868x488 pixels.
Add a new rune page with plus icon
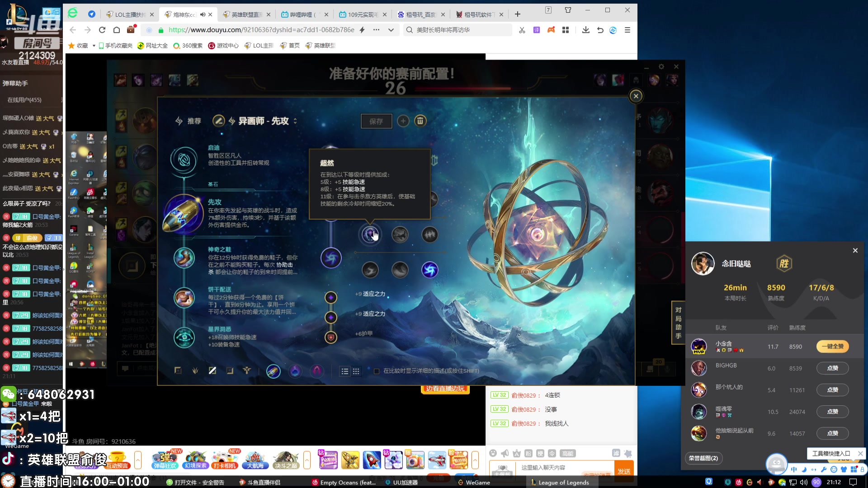(x=403, y=121)
